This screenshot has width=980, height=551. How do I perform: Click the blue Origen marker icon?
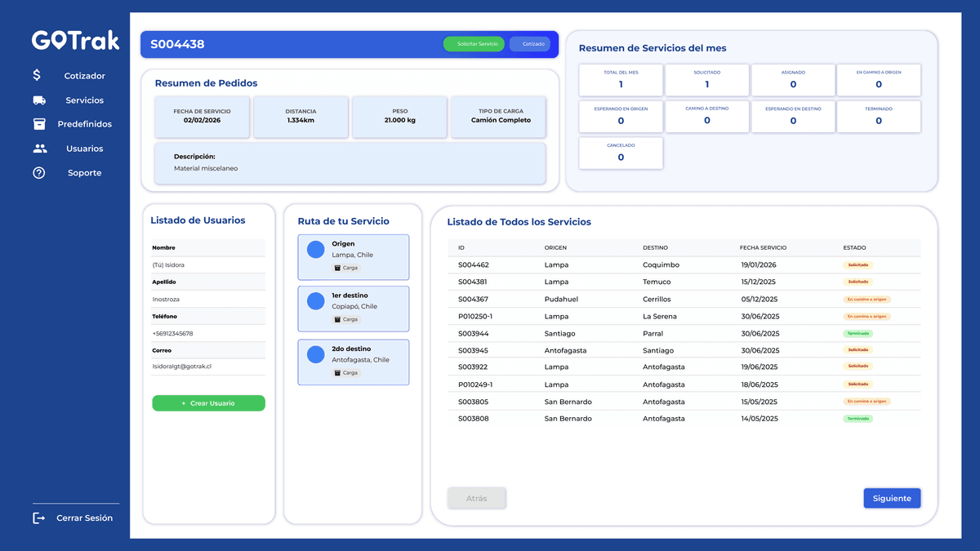pos(315,249)
